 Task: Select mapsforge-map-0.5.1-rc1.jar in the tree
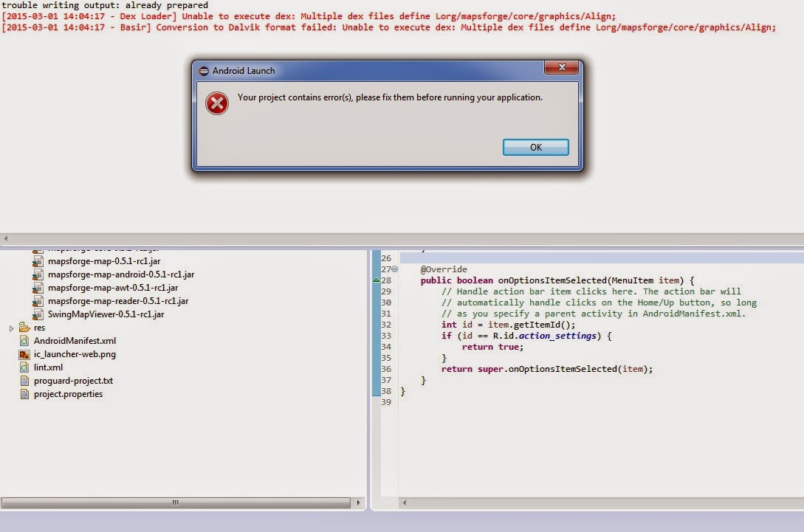(x=104, y=261)
